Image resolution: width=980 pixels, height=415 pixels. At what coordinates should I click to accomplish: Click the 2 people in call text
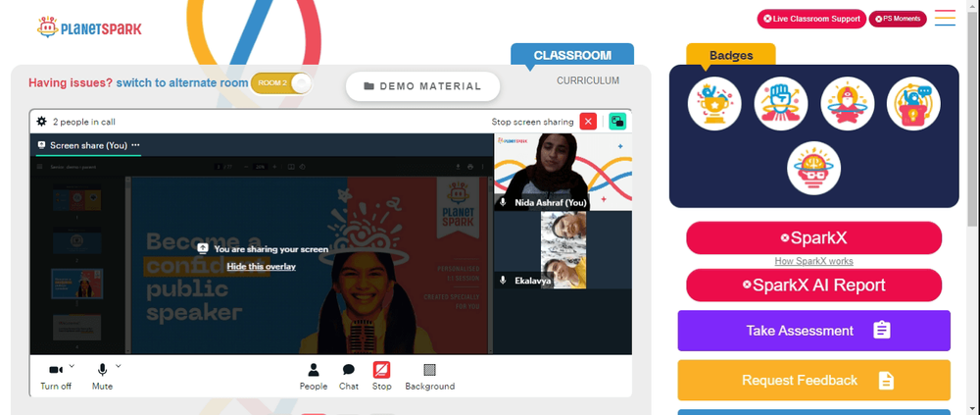[83, 122]
